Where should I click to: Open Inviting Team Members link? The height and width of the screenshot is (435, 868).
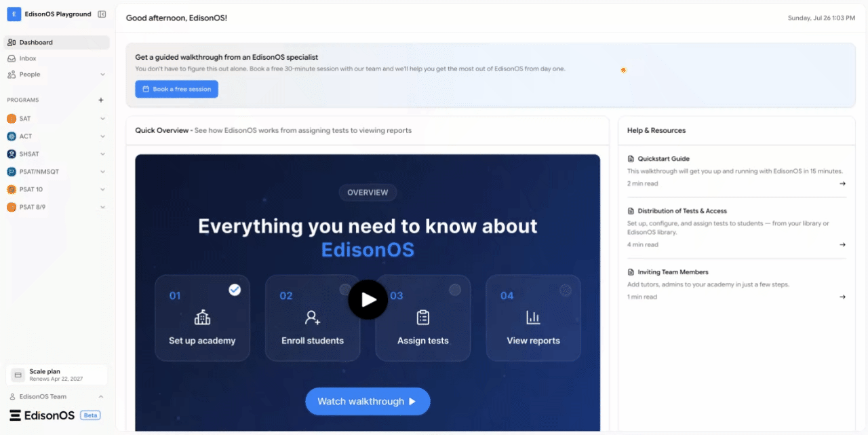pyautogui.click(x=673, y=272)
